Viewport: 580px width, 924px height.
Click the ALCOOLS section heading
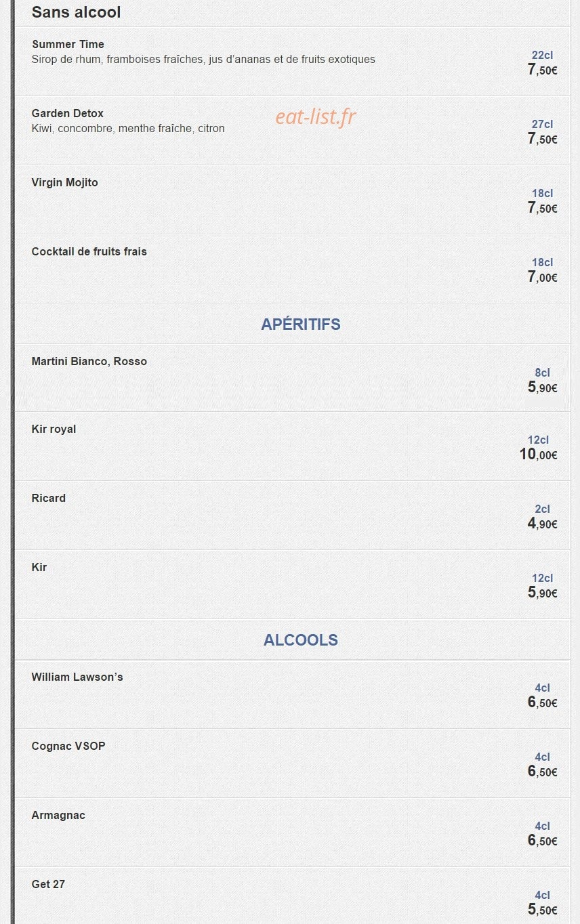[301, 640]
